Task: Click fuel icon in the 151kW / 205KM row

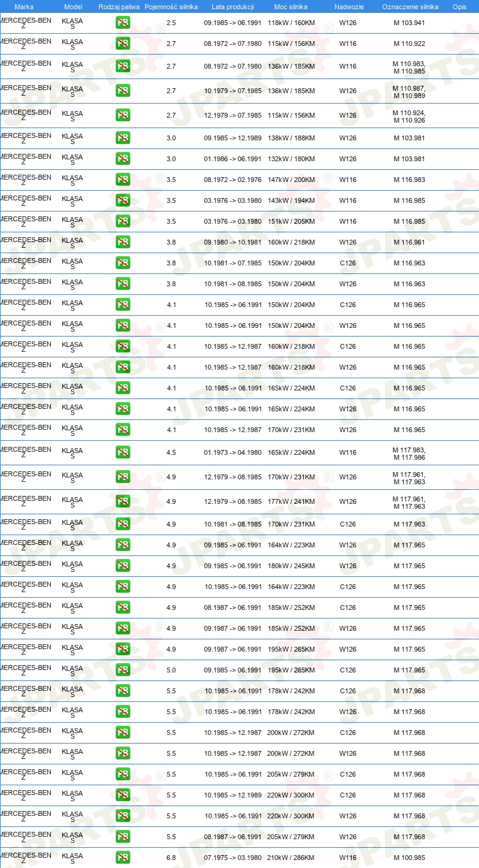Action: [123, 221]
